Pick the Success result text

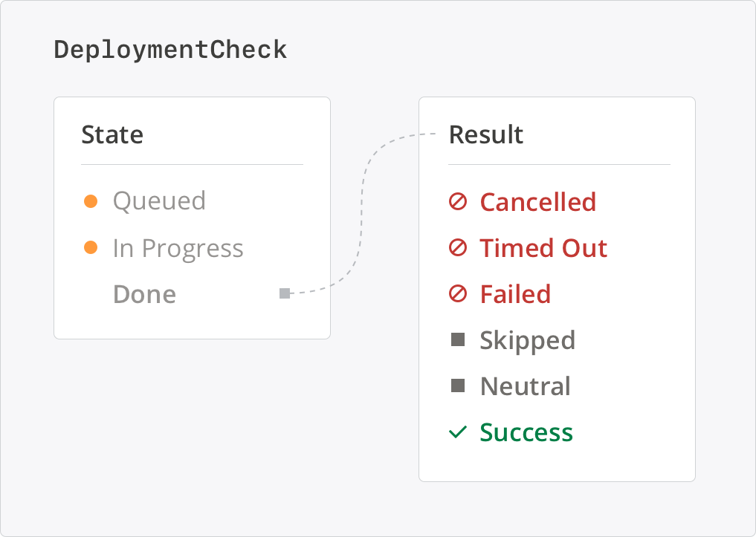[x=526, y=432]
